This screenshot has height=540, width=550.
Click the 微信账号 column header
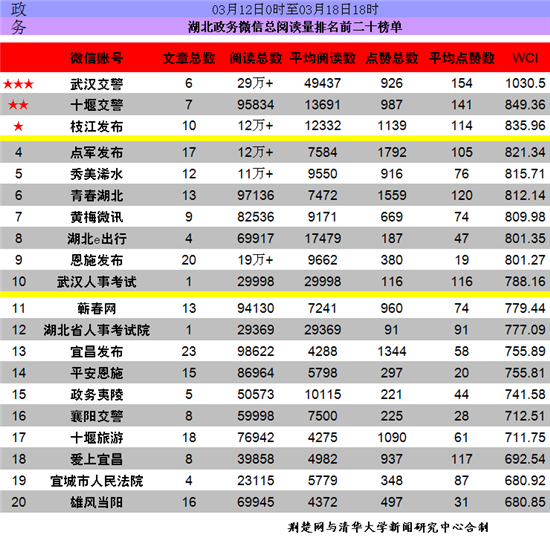96,58
